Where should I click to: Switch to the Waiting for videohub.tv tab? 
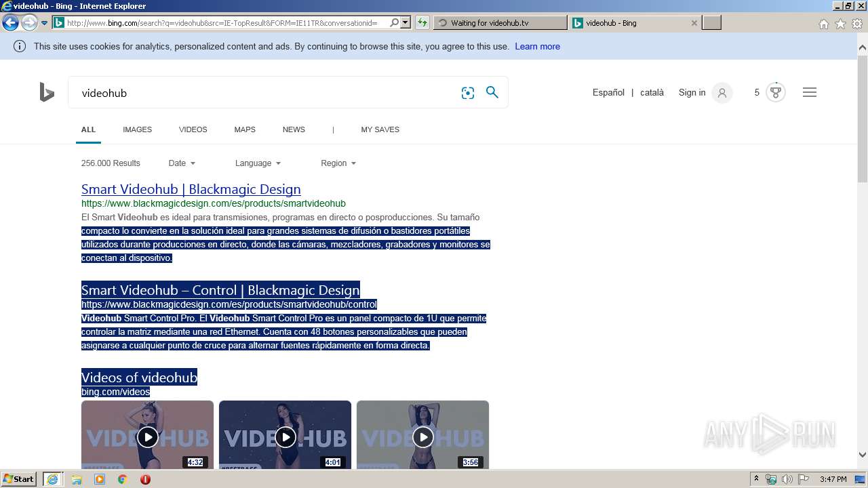[500, 23]
